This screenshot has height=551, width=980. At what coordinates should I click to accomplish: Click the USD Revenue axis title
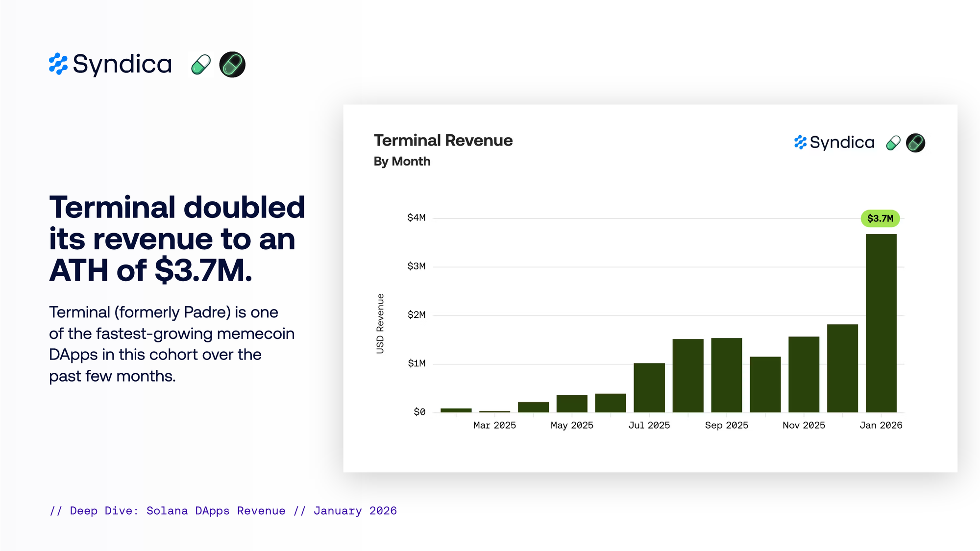380,323
